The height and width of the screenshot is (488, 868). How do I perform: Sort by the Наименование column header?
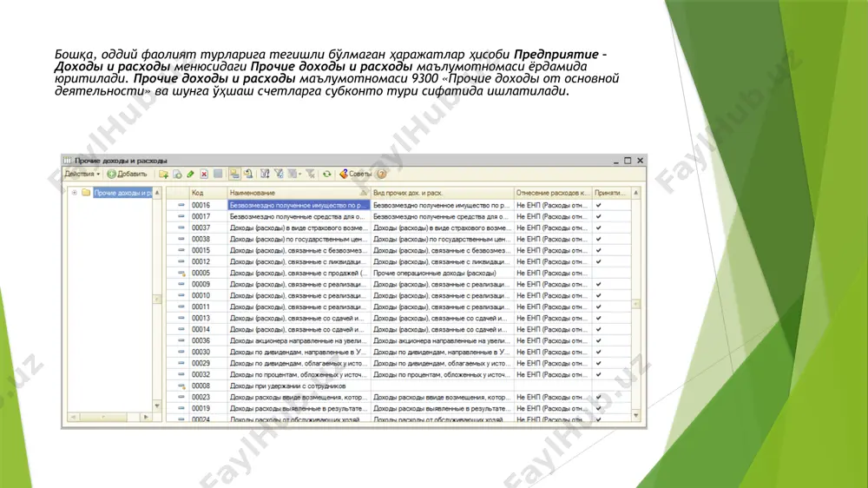[298, 193]
